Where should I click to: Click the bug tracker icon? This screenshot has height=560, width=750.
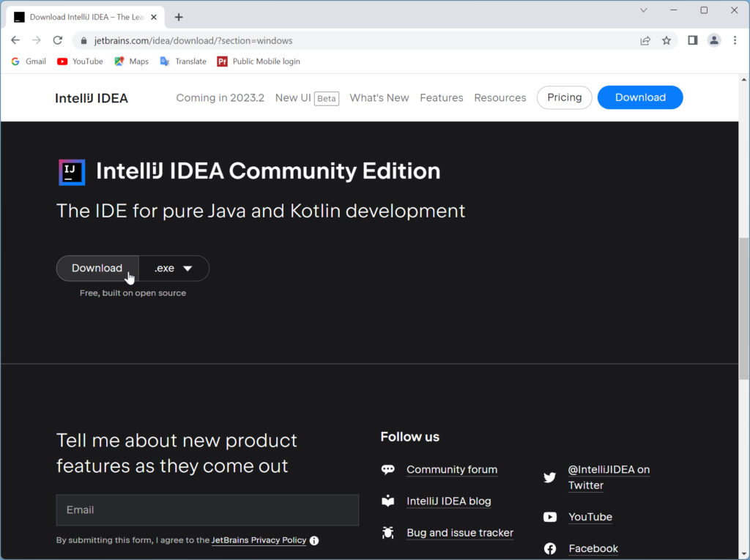point(388,533)
